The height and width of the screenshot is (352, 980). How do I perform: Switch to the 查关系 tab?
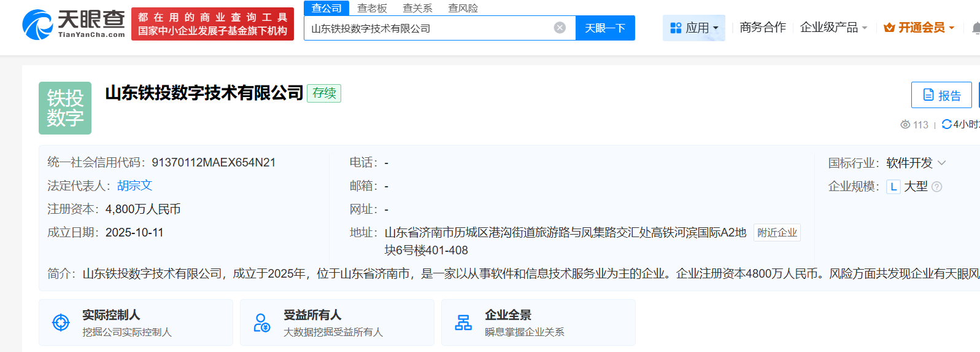[417, 8]
